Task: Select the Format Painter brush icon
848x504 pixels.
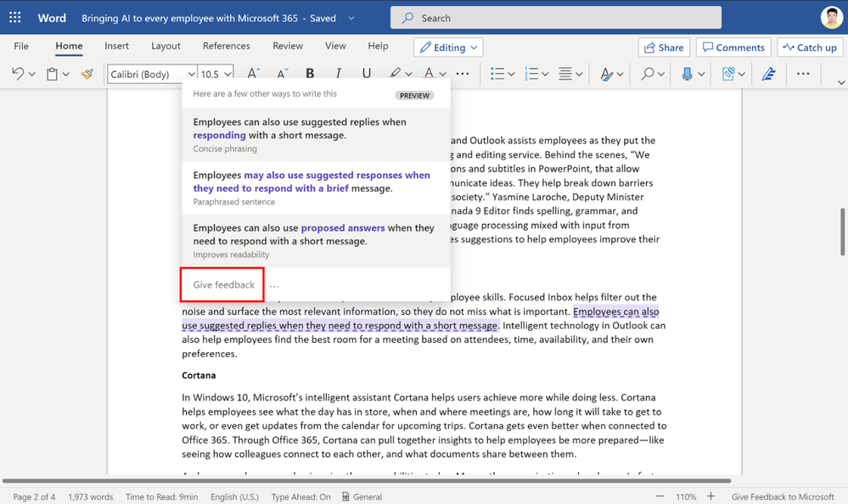Action: (87, 74)
